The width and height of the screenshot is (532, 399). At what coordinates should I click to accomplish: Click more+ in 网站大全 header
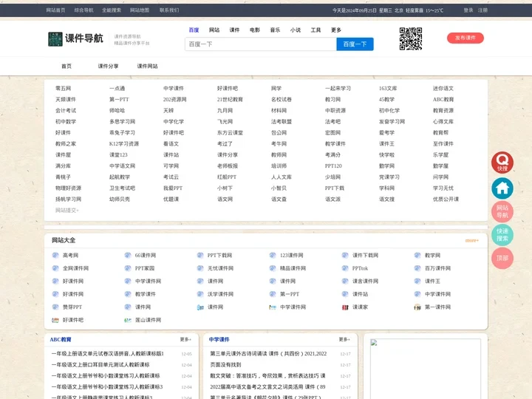[x=471, y=240]
